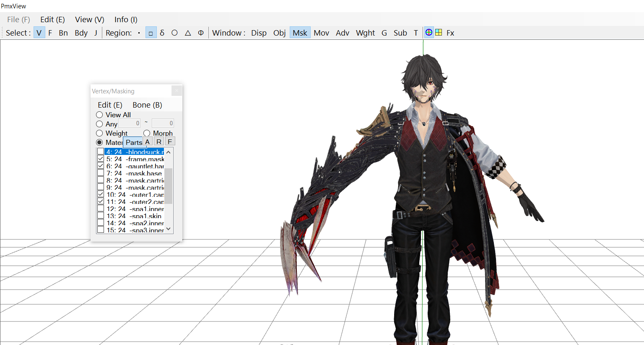Choose the circle region mode
The width and height of the screenshot is (644, 345).
pos(174,33)
